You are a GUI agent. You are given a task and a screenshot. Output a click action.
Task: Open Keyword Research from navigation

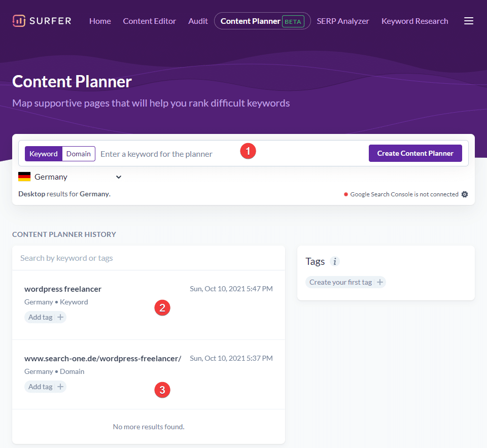(x=414, y=21)
